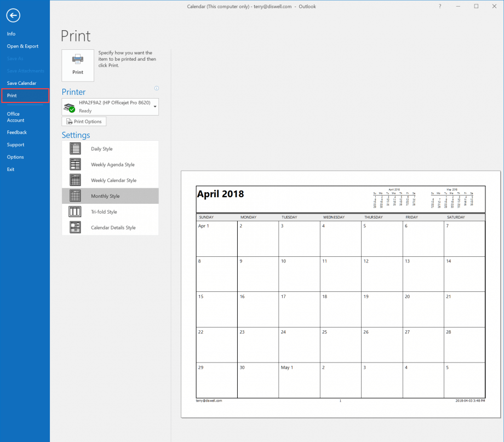Select the Daily Style print layout
This screenshot has width=504, height=442.
pos(101,148)
